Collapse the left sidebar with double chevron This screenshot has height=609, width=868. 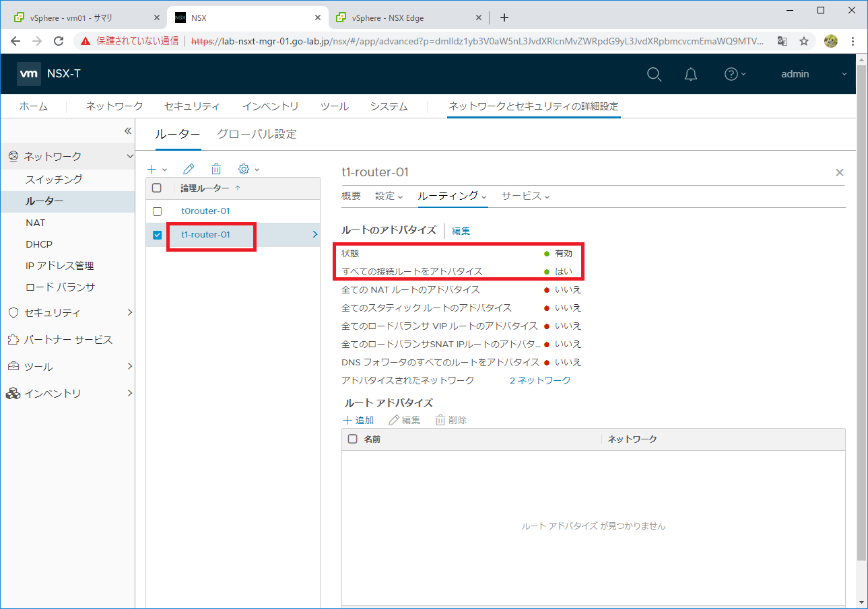pos(127,131)
